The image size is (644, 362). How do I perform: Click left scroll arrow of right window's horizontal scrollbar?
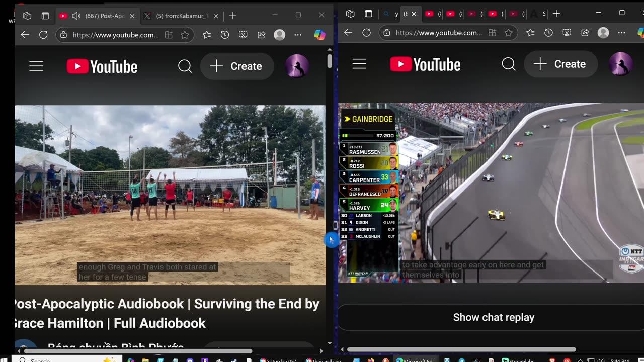pos(342,349)
